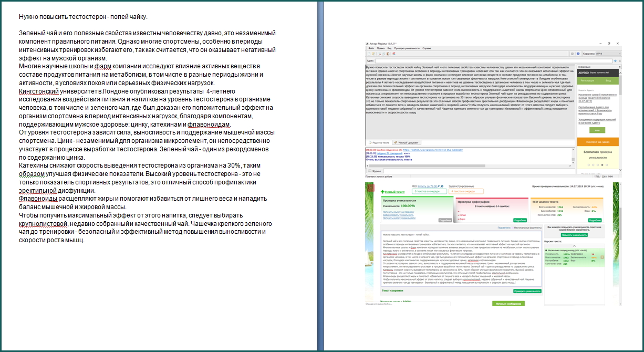644x352 pixels.
Task: Click the green plus icon beside Новый текст
Action: coord(382,192)
